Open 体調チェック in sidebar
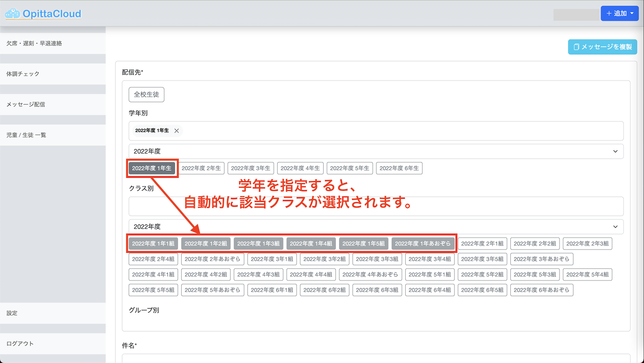 (53, 74)
